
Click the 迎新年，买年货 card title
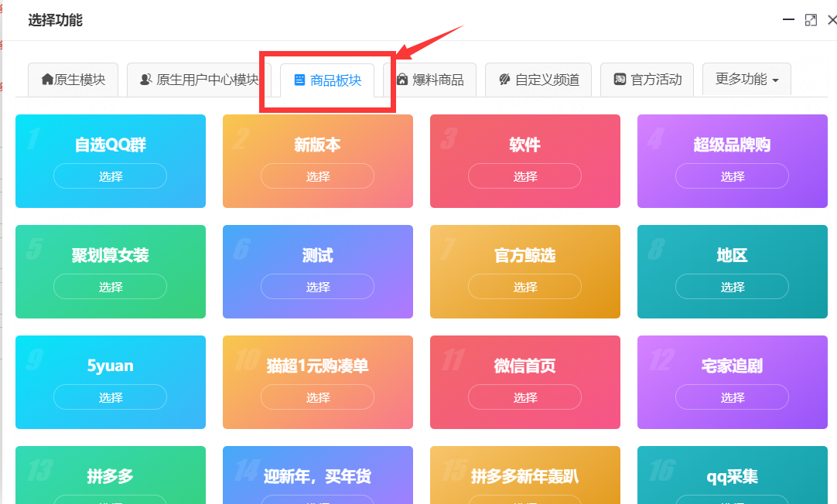318,475
